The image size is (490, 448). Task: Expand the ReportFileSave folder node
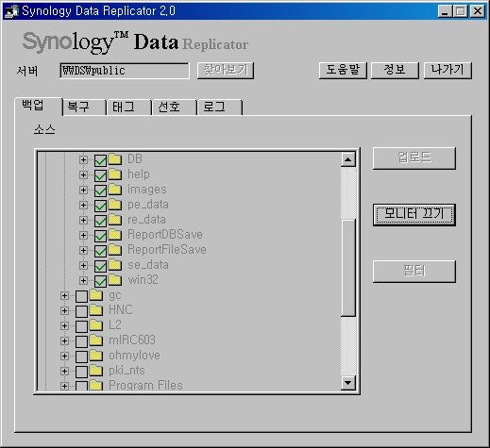[83, 250]
